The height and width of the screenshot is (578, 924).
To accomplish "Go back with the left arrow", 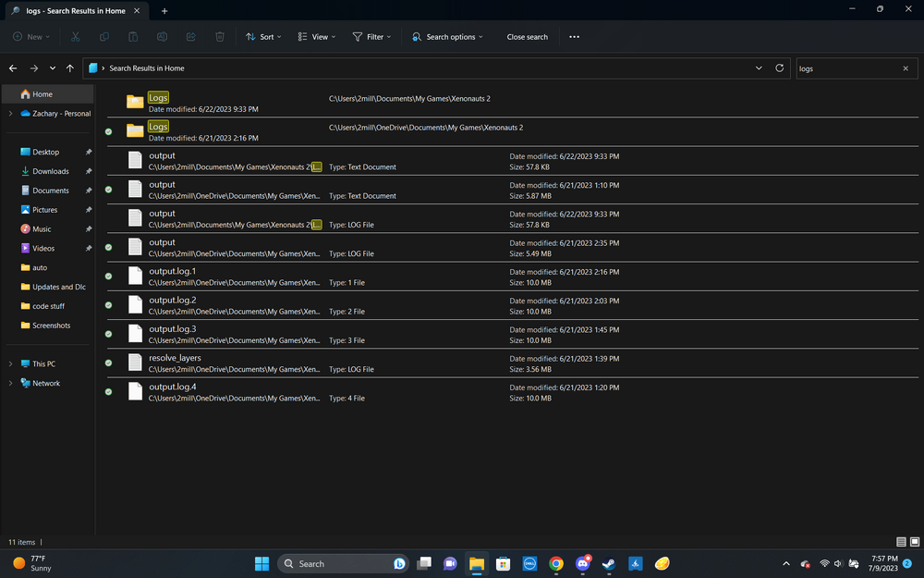I will point(13,68).
